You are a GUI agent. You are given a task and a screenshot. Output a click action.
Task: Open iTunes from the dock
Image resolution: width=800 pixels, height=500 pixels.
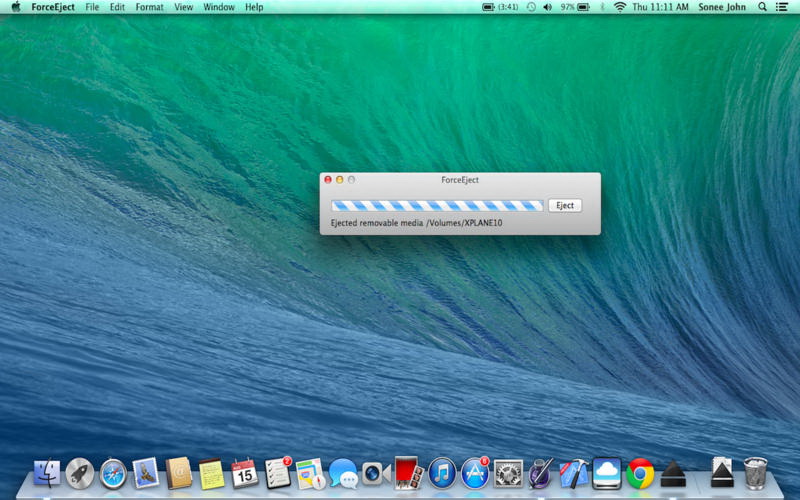(442, 472)
